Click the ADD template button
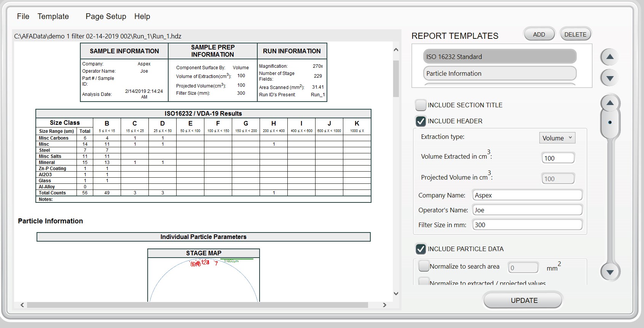 pyautogui.click(x=539, y=35)
